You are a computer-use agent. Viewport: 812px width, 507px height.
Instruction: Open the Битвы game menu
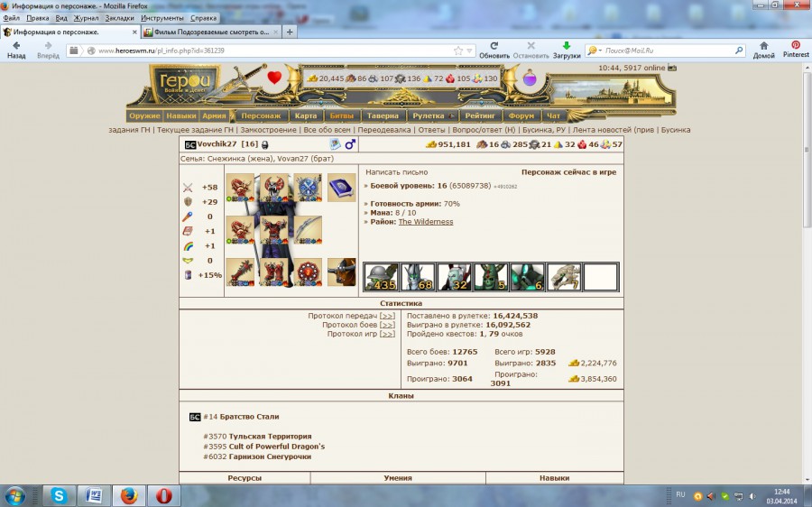342,115
